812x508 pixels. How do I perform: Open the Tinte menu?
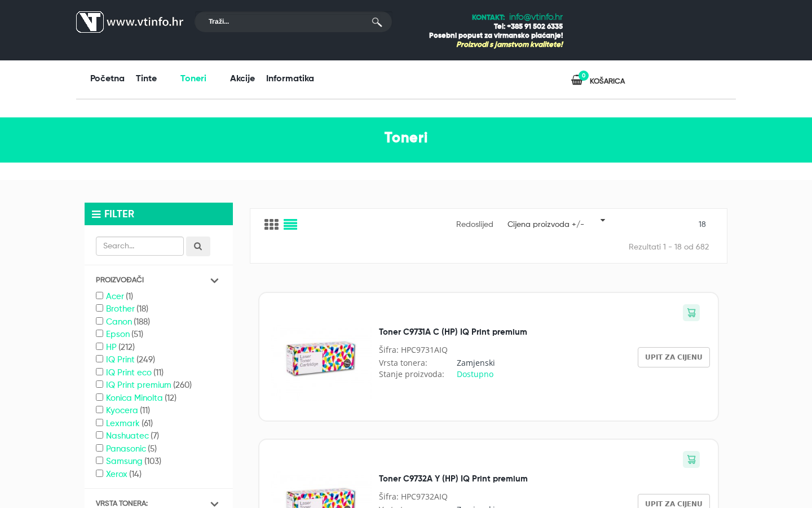[146, 78]
